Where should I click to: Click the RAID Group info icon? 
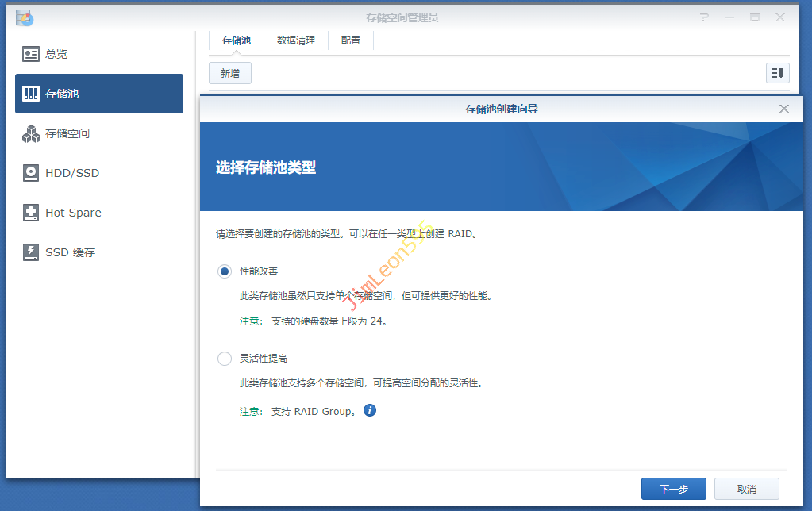click(x=369, y=410)
